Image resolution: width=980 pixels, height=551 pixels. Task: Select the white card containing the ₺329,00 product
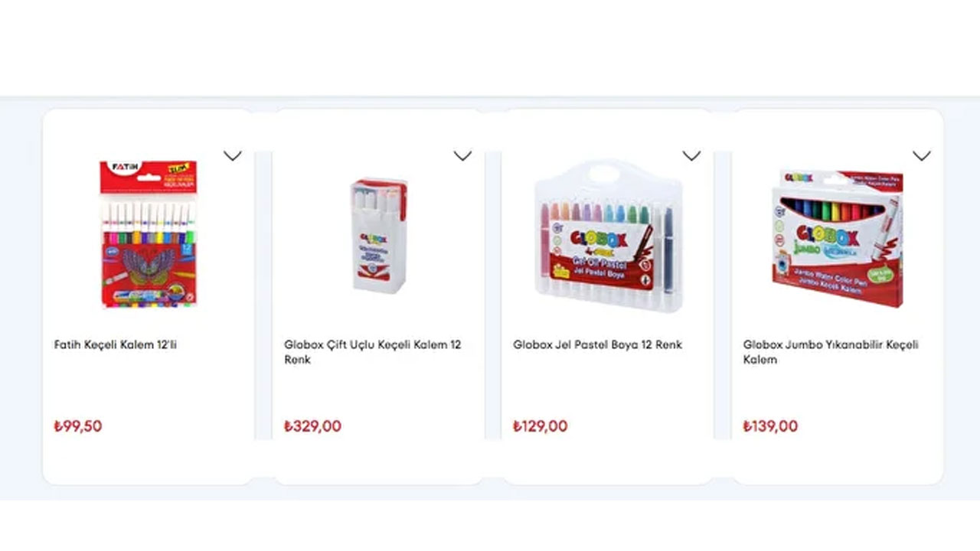[378, 459]
